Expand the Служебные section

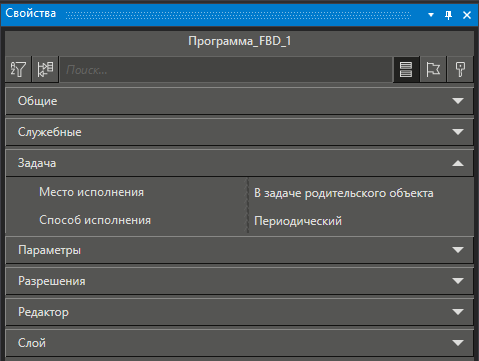[x=239, y=132]
